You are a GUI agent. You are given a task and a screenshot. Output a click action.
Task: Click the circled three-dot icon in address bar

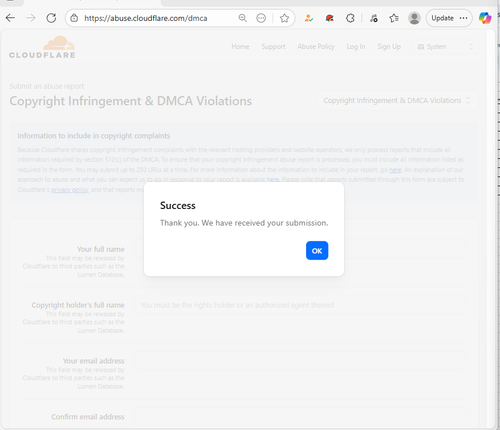pos(261,18)
